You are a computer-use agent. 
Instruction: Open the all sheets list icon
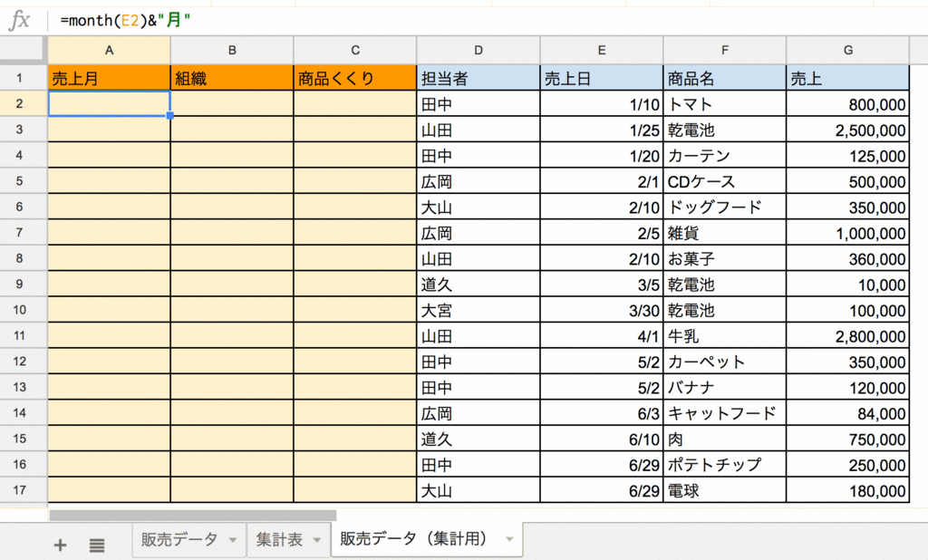pos(96,545)
